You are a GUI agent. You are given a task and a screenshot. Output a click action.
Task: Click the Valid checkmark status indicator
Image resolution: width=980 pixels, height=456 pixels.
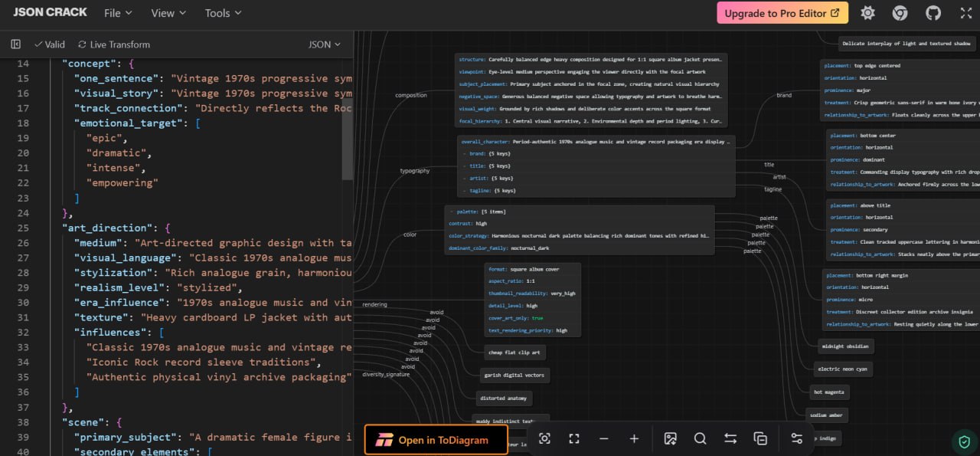coord(50,44)
